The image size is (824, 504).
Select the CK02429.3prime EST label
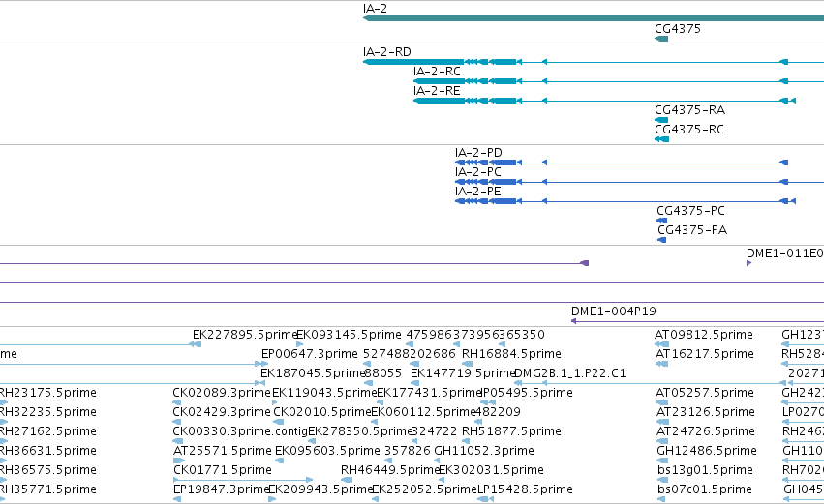point(221,413)
